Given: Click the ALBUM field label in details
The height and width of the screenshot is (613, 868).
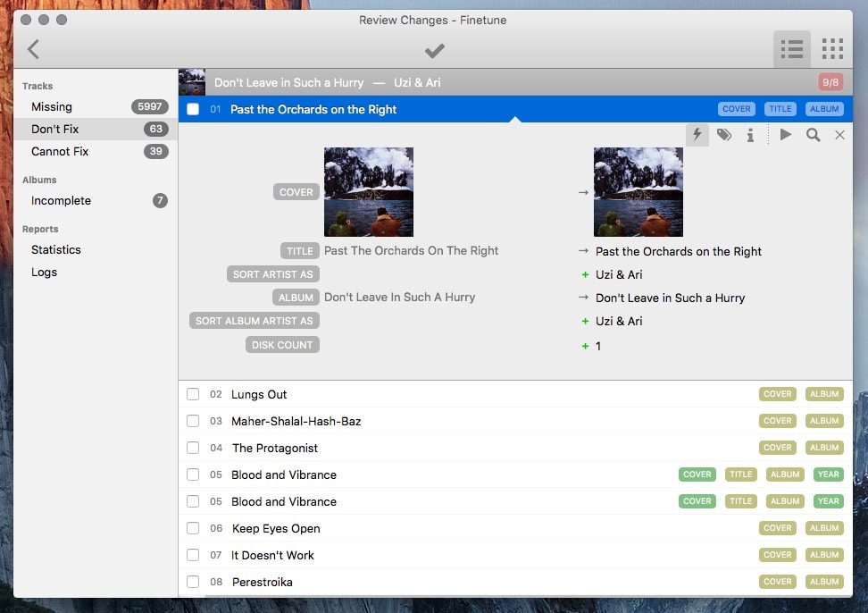Looking at the screenshot, I should [296, 298].
